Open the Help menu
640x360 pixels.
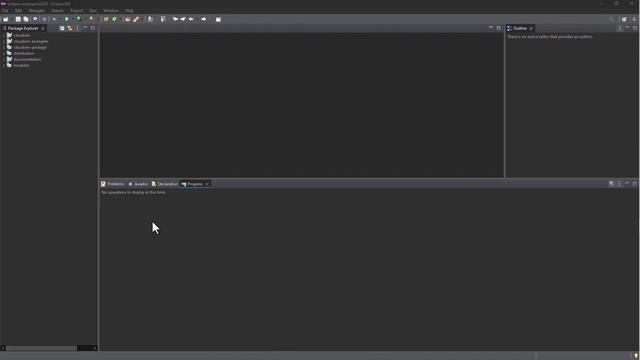(x=129, y=11)
